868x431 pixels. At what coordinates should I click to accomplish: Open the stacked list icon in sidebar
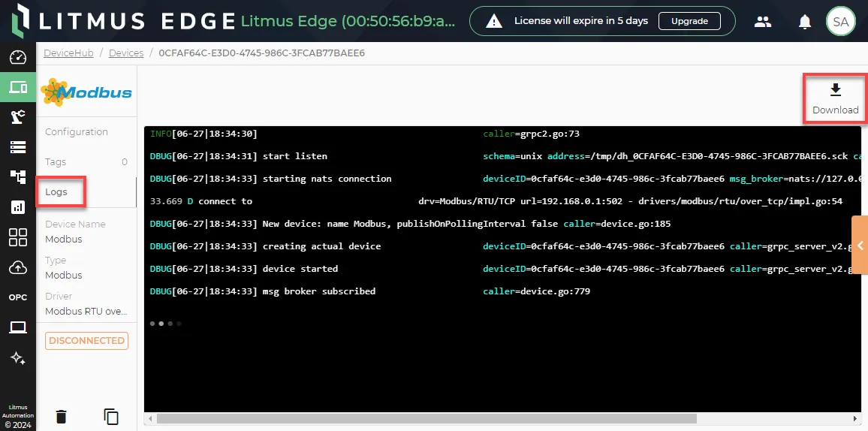click(18, 146)
